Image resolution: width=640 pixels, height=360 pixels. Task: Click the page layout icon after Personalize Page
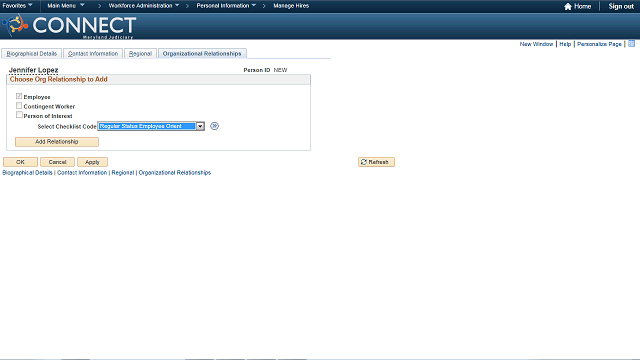631,44
